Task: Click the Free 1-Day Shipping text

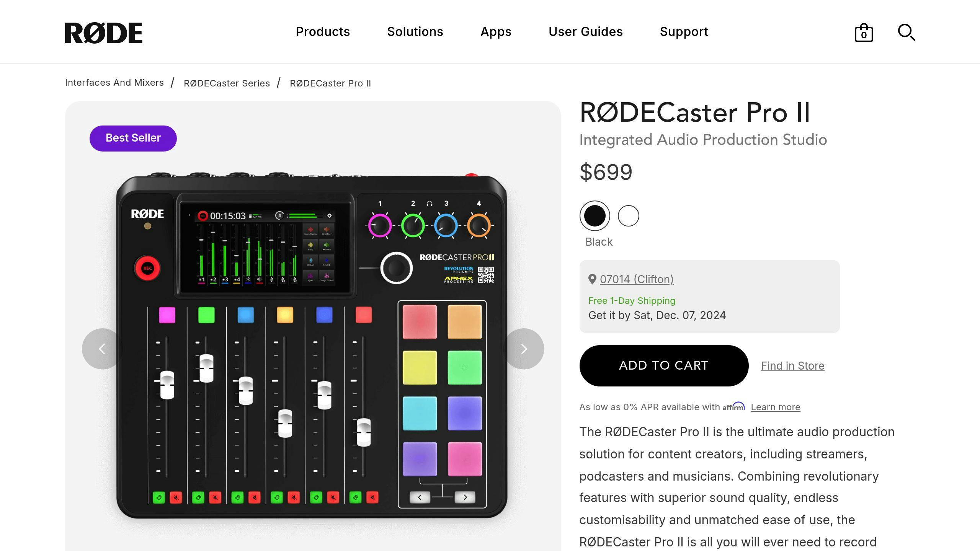Action: [x=632, y=301]
